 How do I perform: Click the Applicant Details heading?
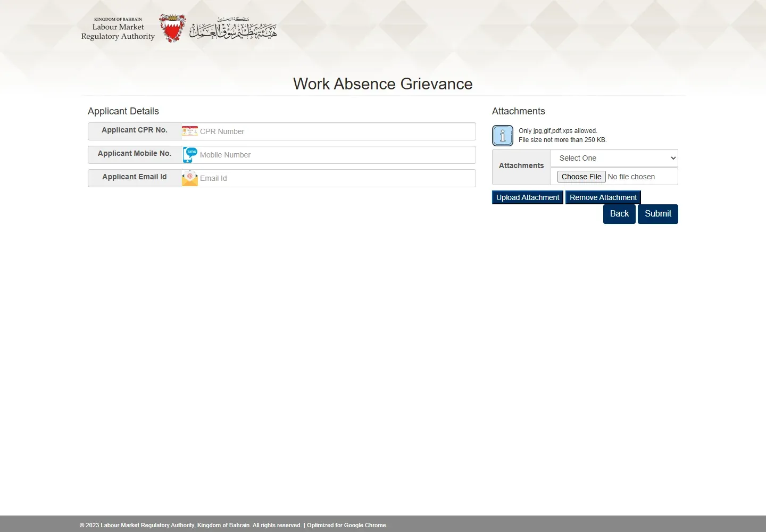(123, 111)
